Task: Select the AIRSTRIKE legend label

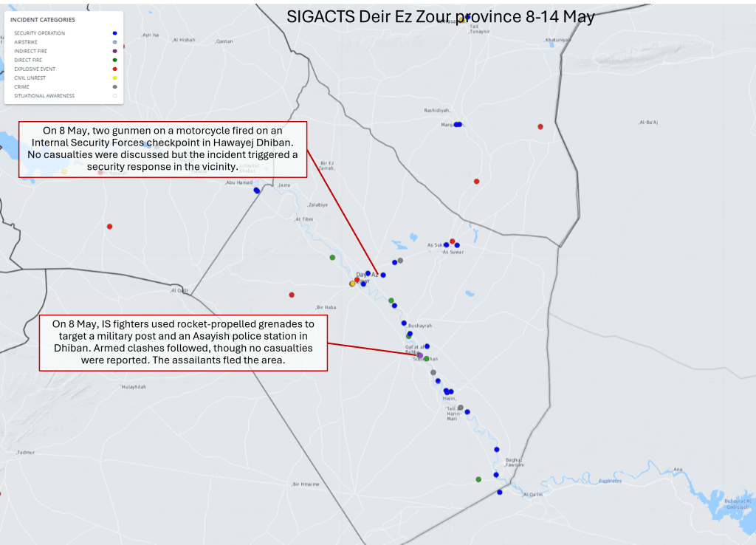Action: click(x=26, y=42)
